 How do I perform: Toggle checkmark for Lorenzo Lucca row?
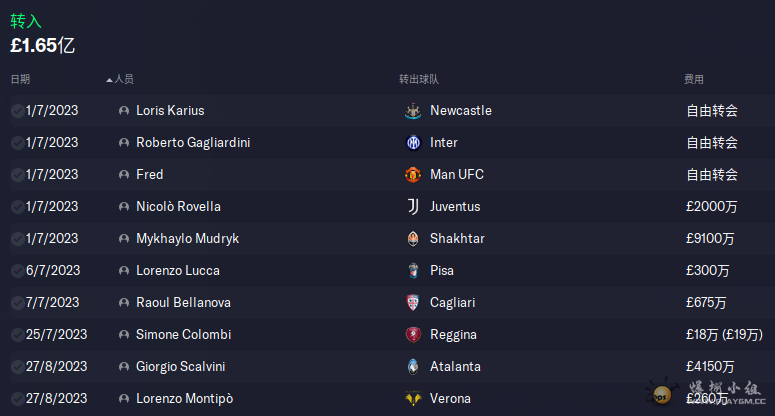[17, 271]
